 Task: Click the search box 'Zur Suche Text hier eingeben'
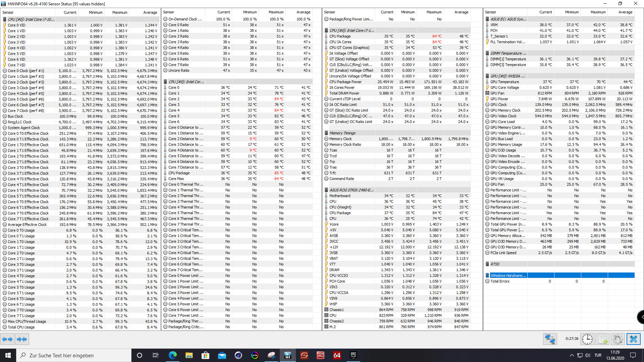click(74, 355)
